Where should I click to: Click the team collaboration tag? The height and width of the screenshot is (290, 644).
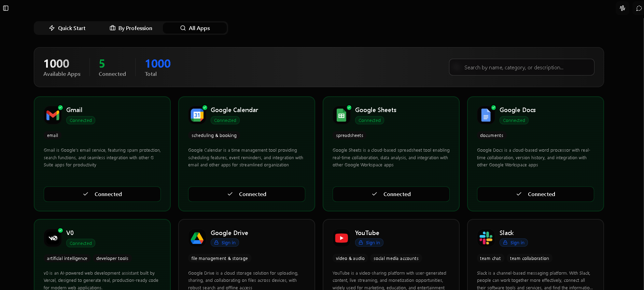point(530,259)
